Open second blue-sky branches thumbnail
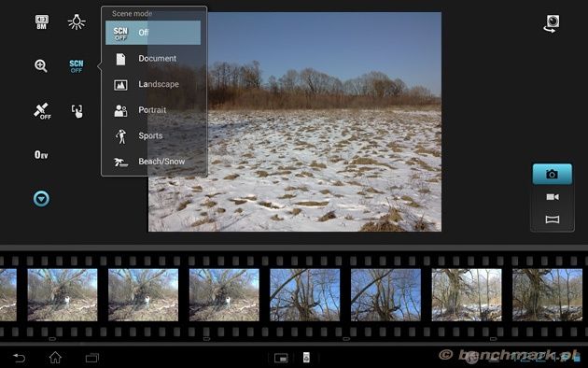Screen dimensions: 588x368 tap(385, 294)
